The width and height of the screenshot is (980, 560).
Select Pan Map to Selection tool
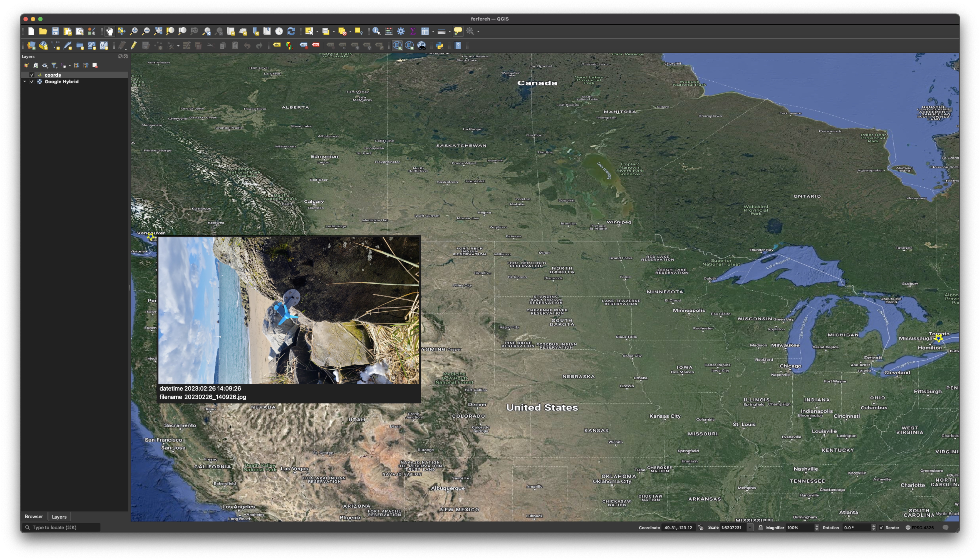click(122, 32)
